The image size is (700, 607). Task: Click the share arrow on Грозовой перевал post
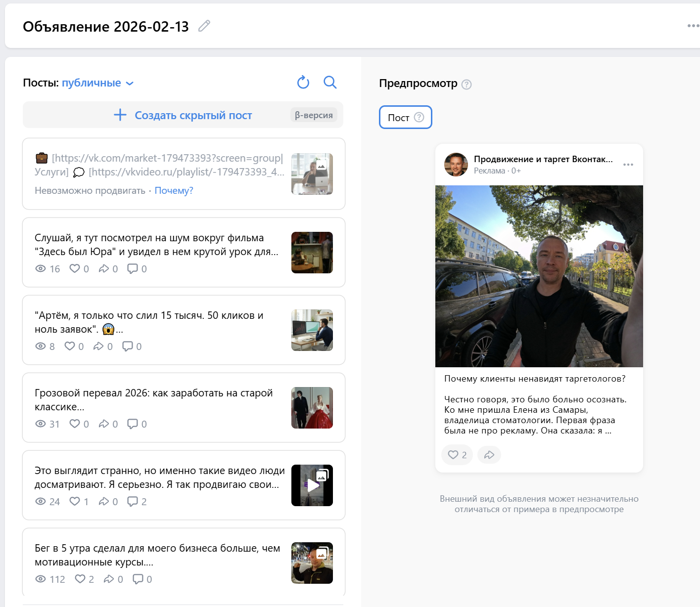pos(104,424)
